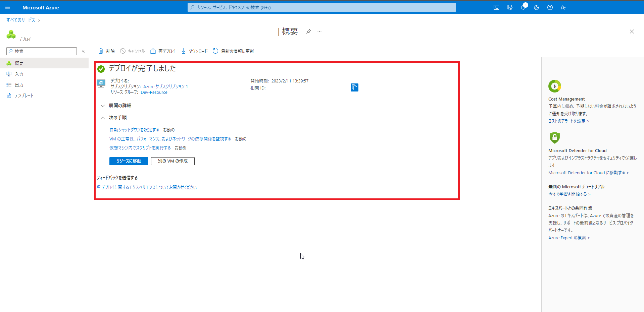Screen dimensions: 644x312
Task: Open the Dev-Resource resource group link
Action: point(154,92)
